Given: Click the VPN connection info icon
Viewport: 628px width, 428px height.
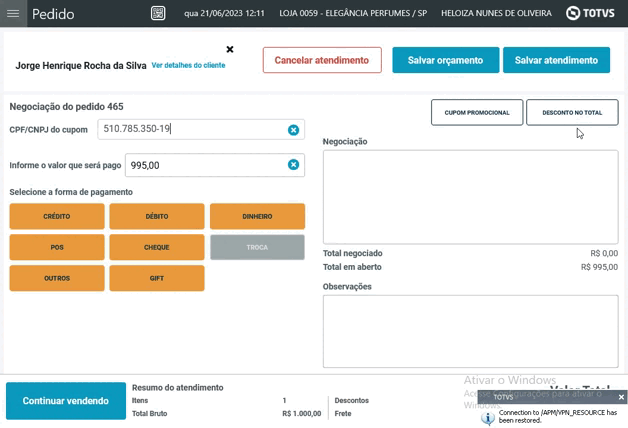Looking at the screenshot, I should coord(487,417).
